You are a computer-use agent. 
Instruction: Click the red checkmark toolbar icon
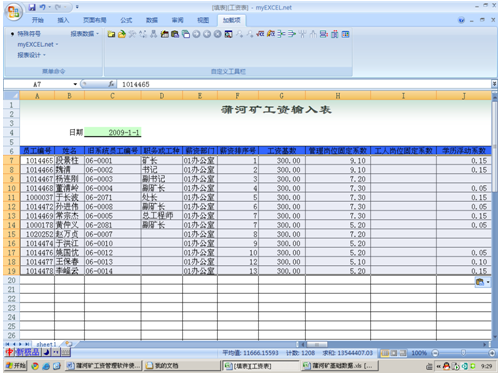click(260, 34)
